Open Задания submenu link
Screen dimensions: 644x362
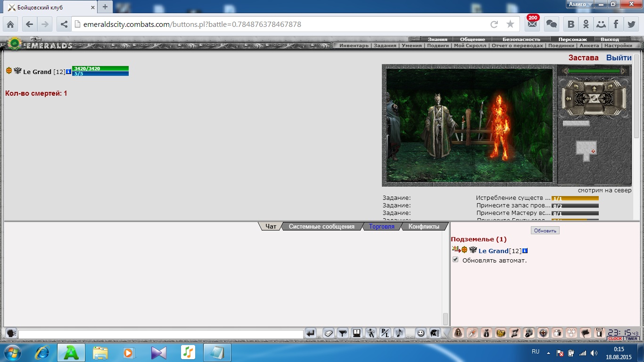[x=385, y=46]
